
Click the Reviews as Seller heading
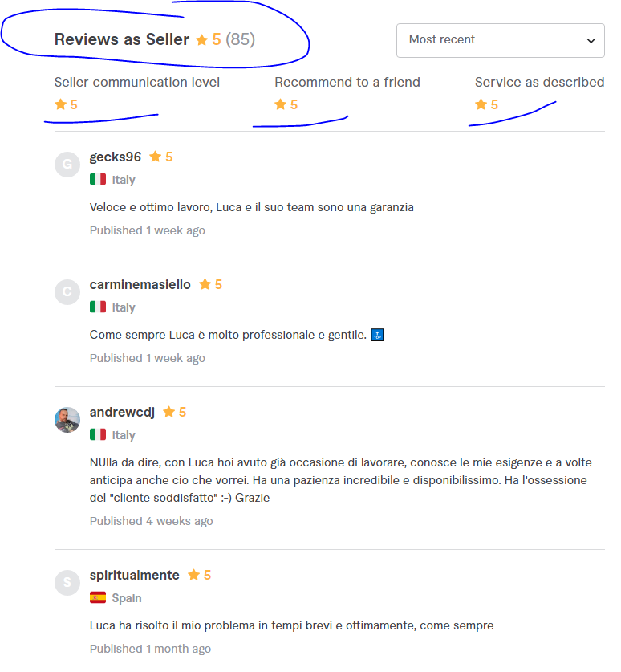coord(122,39)
